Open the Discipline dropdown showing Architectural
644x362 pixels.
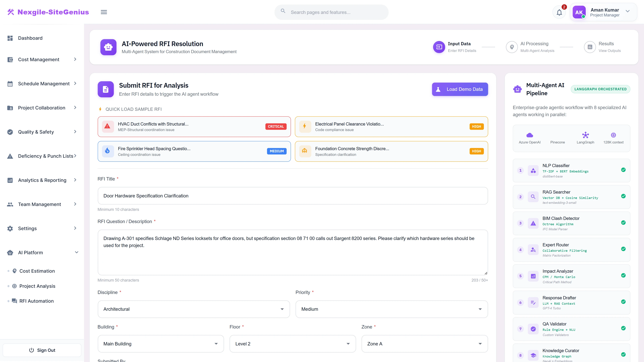pyautogui.click(x=194, y=309)
